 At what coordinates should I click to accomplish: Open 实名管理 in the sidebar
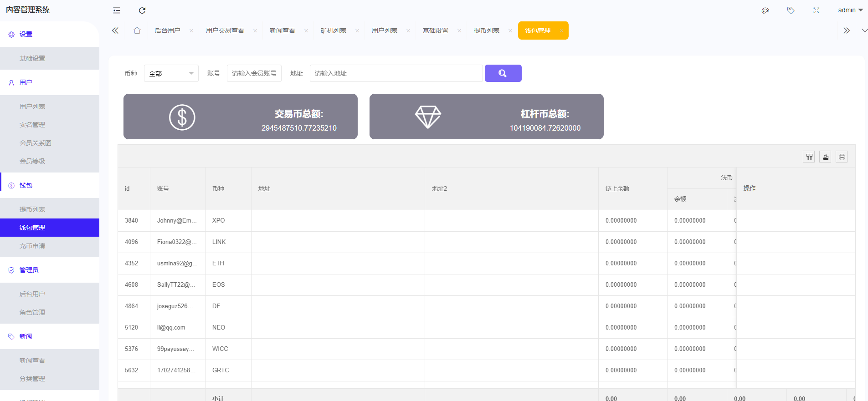point(32,125)
